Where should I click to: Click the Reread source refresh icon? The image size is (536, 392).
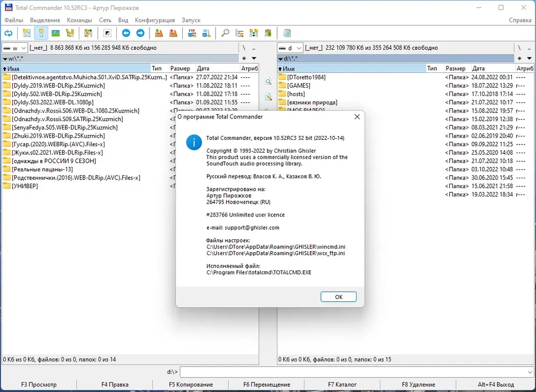pyautogui.click(x=8, y=33)
